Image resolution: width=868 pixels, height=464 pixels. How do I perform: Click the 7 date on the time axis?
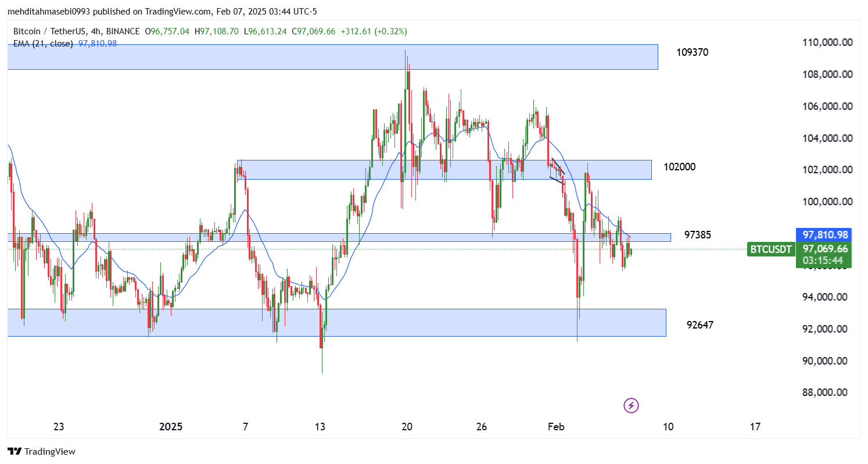click(245, 427)
